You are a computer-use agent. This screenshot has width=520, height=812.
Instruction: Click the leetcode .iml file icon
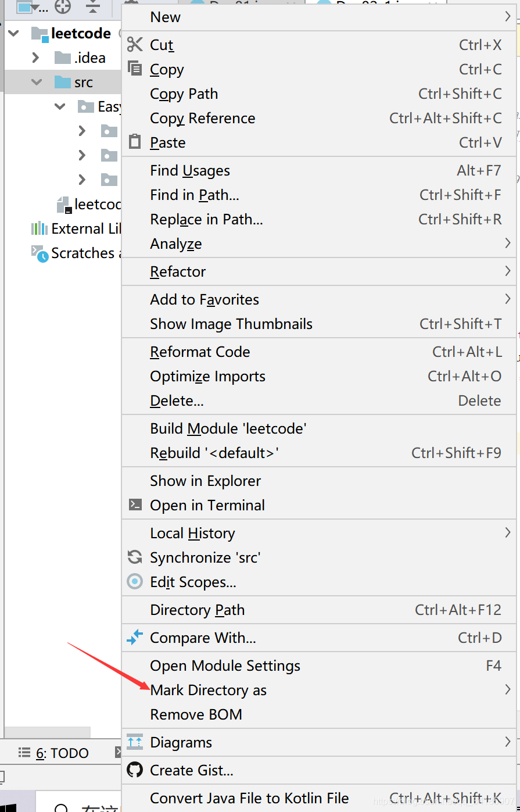[x=63, y=204]
